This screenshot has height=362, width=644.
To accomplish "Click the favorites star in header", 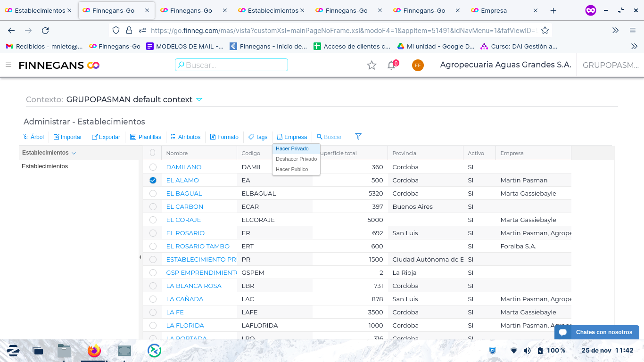I will point(372,66).
